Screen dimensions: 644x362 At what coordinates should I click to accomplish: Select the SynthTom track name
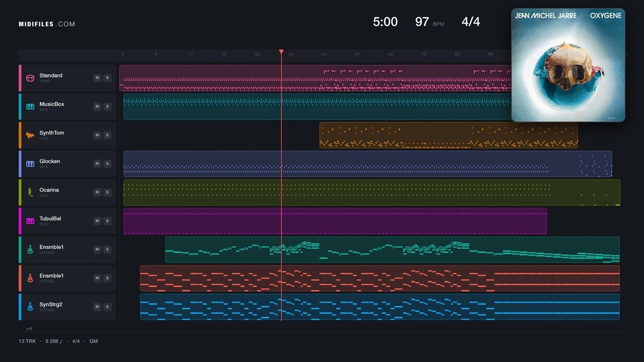click(x=52, y=133)
